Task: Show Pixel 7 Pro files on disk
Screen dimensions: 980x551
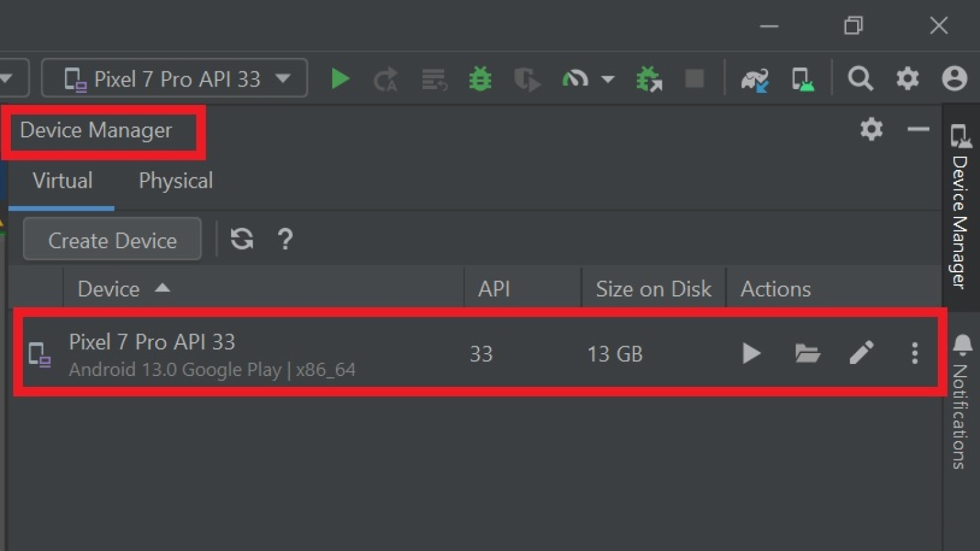Action: click(807, 353)
